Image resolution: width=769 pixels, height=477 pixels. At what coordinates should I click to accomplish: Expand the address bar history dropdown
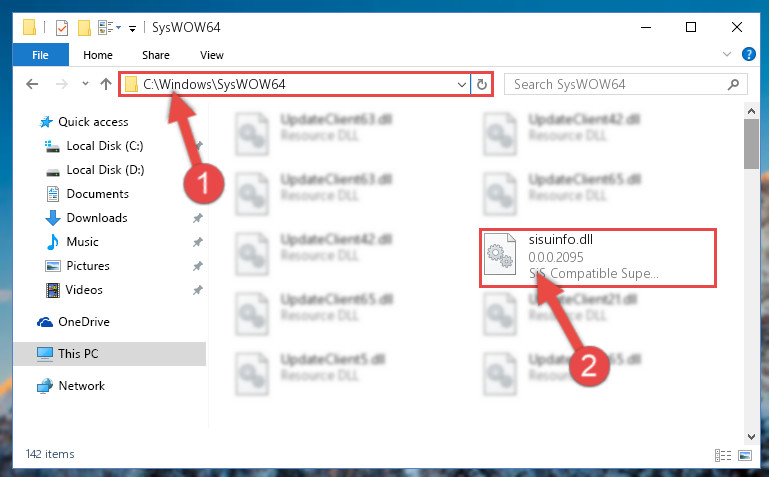click(x=461, y=84)
